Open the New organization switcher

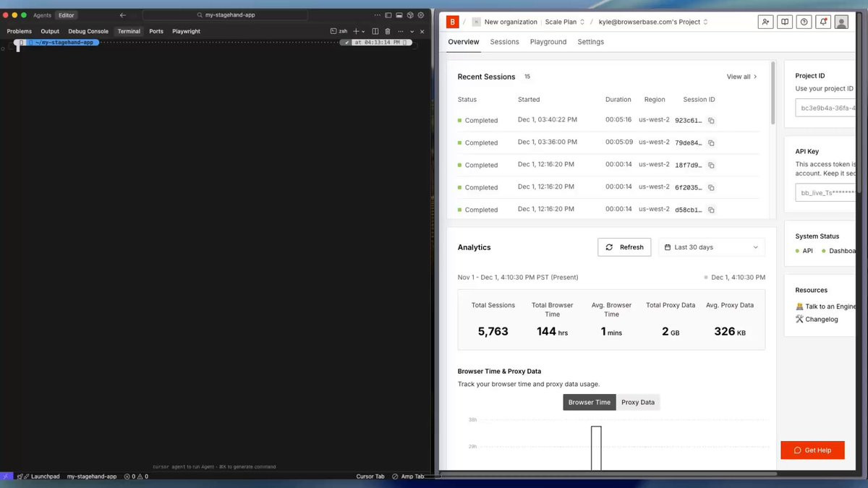505,22
